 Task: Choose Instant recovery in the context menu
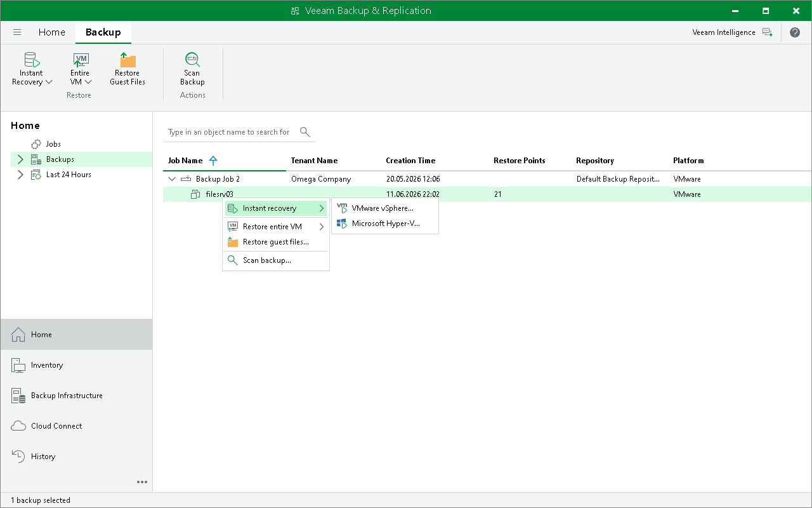[276, 208]
